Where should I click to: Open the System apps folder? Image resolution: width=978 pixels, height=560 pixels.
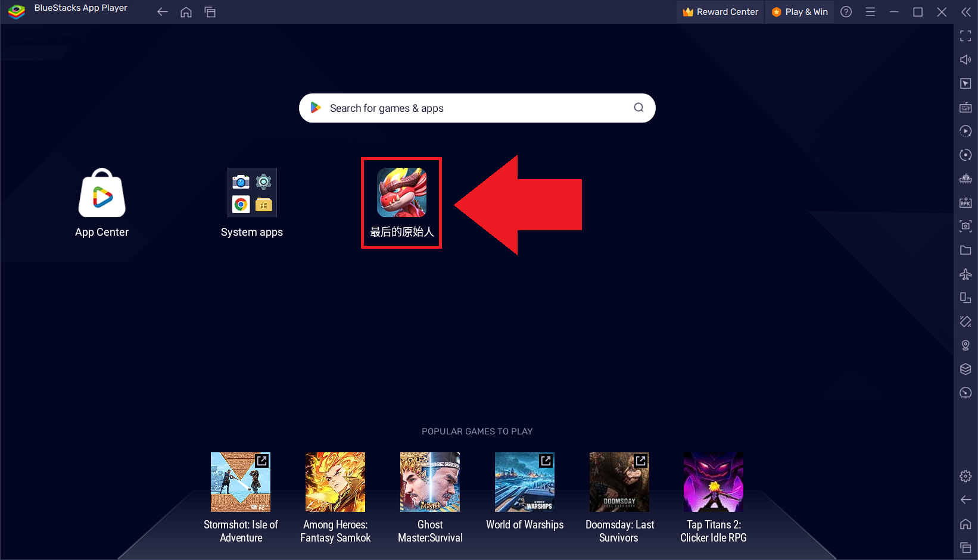(252, 192)
